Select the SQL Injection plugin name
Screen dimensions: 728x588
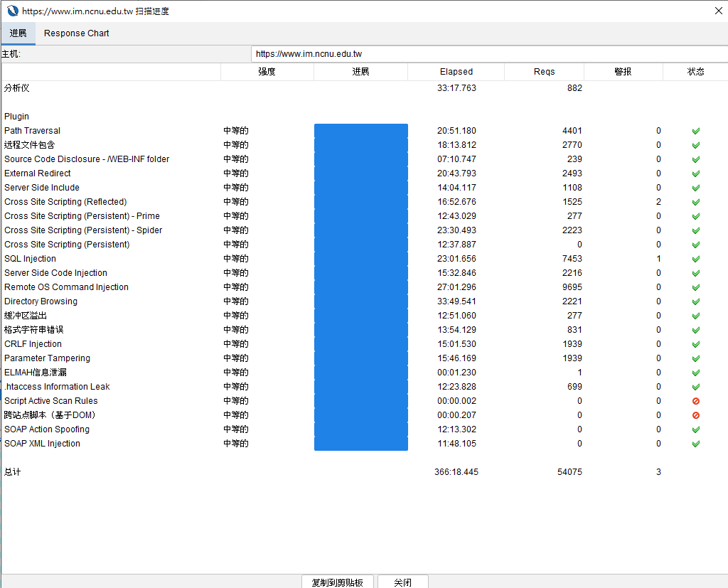tap(30, 259)
